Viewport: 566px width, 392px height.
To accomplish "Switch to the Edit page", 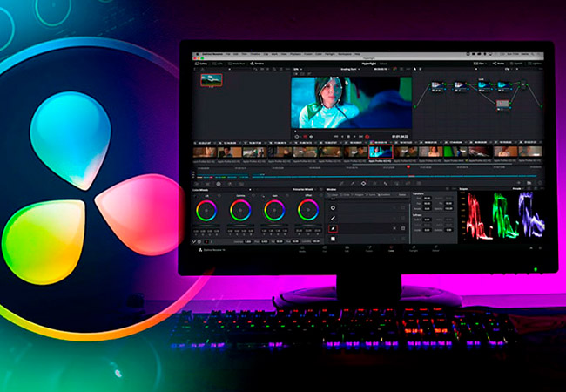I will tap(347, 249).
